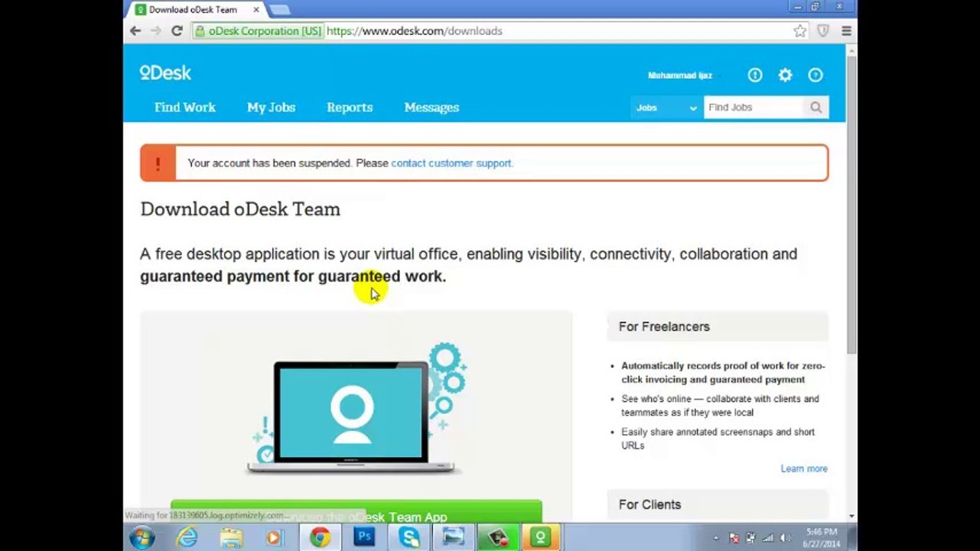The width and height of the screenshot is (980, 551).
Task: Click the Learn more link
Action: (x=804, y=468)
